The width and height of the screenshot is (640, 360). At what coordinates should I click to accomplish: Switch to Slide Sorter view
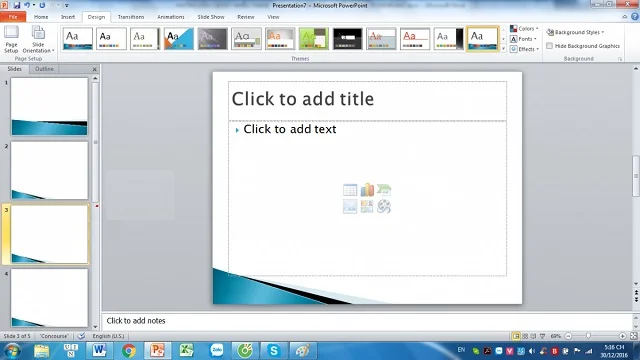[525, 336]
